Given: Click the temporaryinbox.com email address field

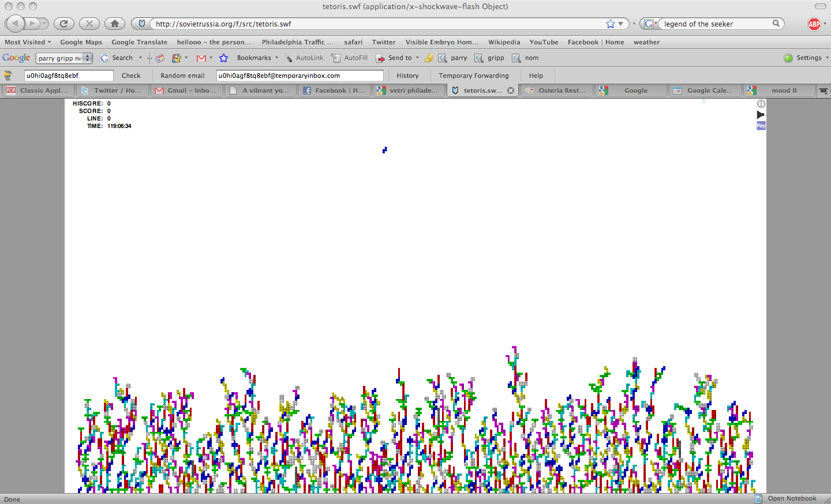Looking at the screenshot, I should click(299, 76).
